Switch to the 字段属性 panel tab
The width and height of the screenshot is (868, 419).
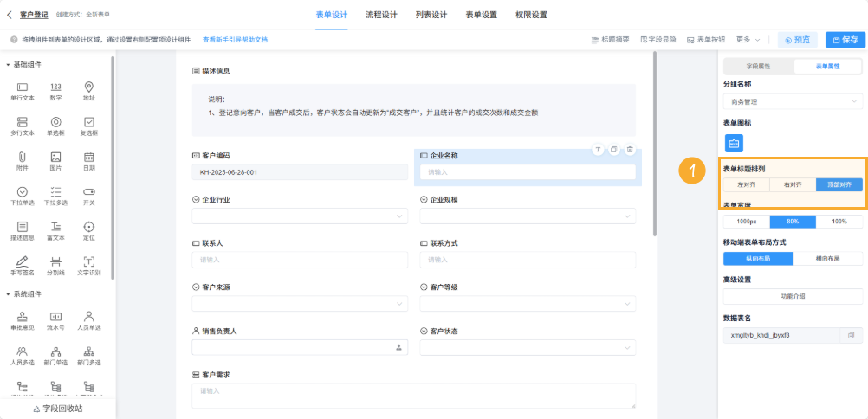758,66
